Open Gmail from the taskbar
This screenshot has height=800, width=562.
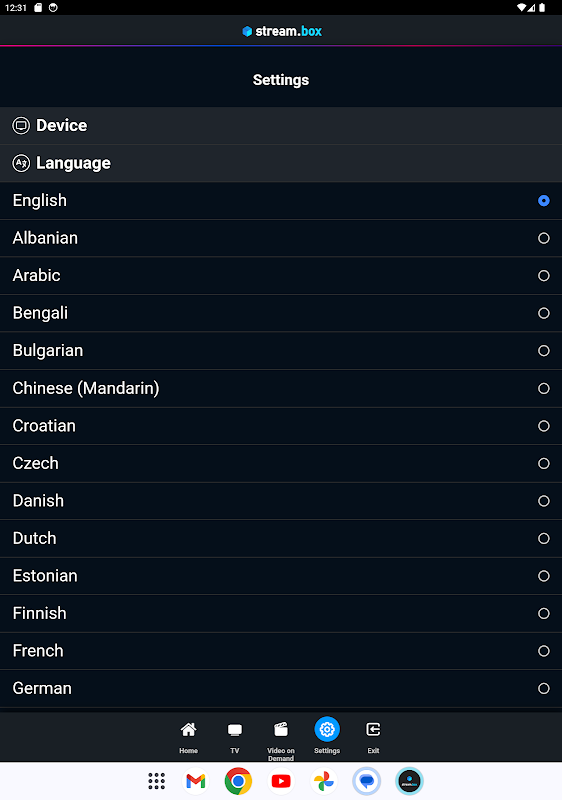195,781
